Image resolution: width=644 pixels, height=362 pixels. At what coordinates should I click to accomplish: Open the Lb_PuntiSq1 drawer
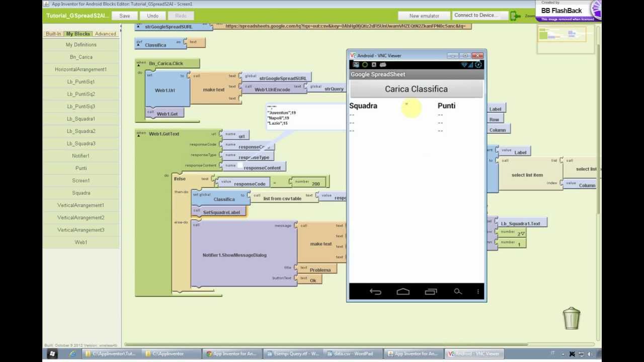point(81,81)
